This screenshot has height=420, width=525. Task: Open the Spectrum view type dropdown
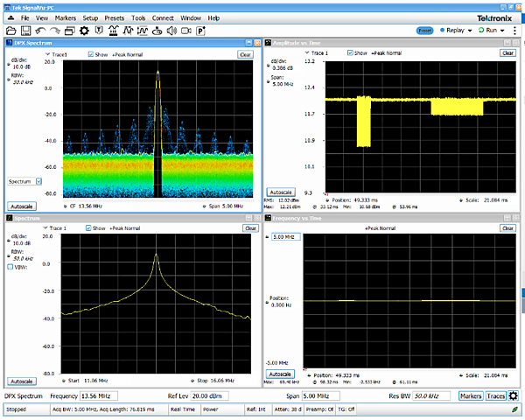(24, 181)
